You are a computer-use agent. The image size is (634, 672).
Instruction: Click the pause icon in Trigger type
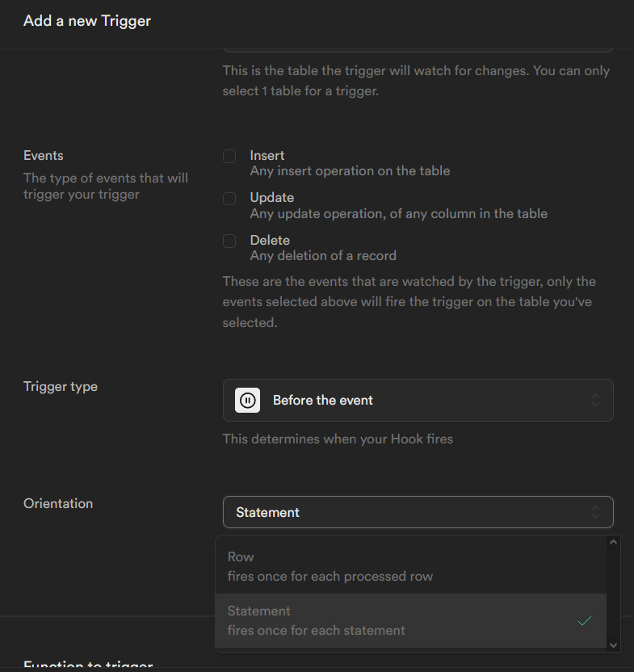pos(247,400)
